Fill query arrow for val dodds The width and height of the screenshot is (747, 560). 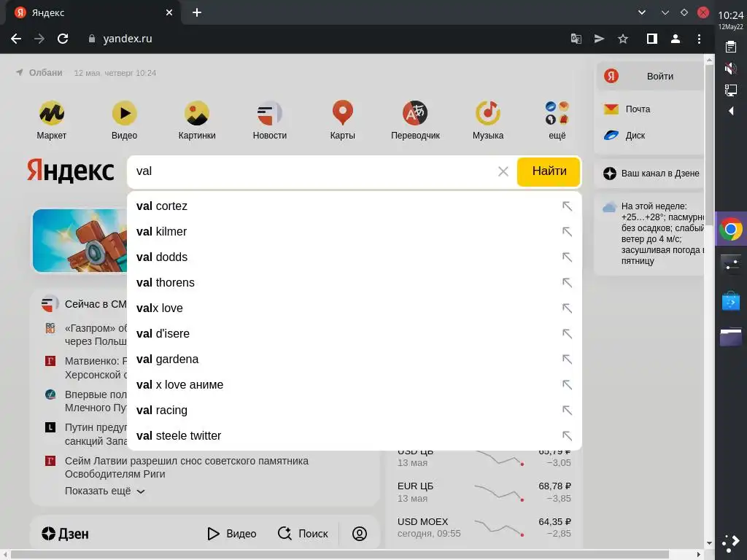(567, 257)
